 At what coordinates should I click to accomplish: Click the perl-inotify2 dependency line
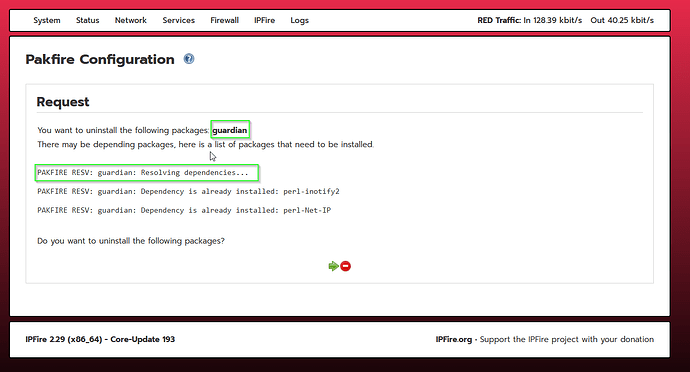tap(188, 192)
